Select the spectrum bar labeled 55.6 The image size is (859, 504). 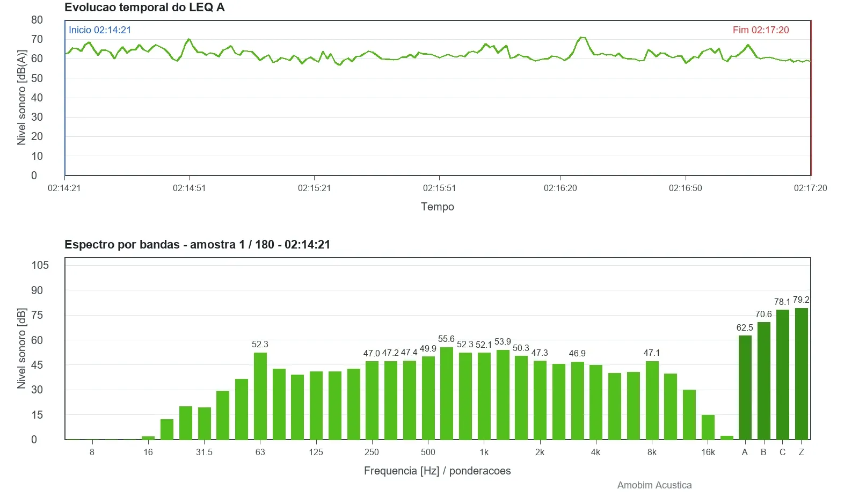click(x=447, y=393)
